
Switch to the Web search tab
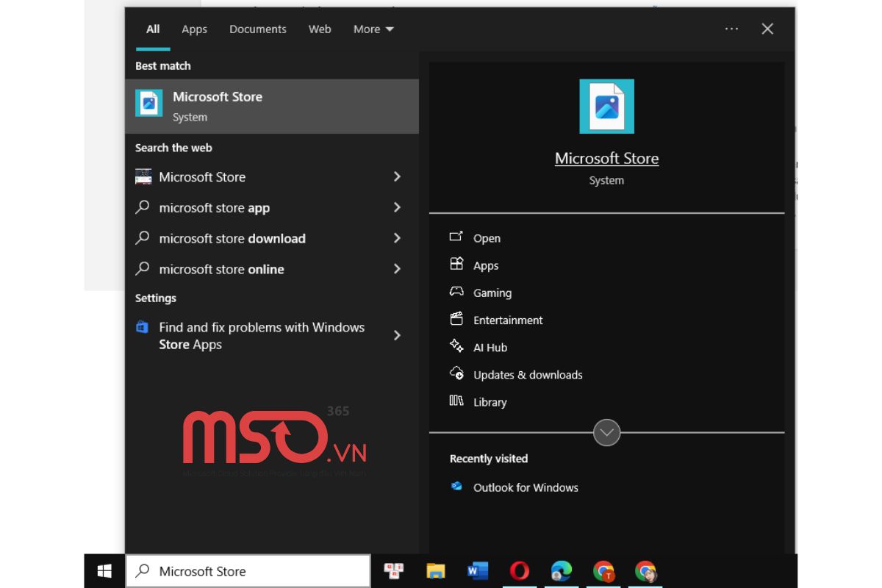point(320,29)
